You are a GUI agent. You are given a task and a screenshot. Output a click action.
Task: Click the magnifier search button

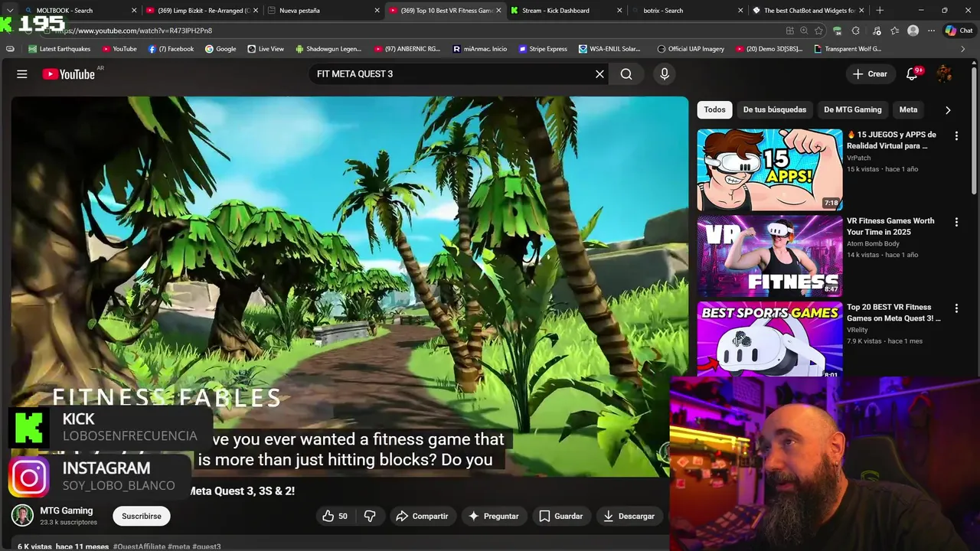(x=626, y=74)
